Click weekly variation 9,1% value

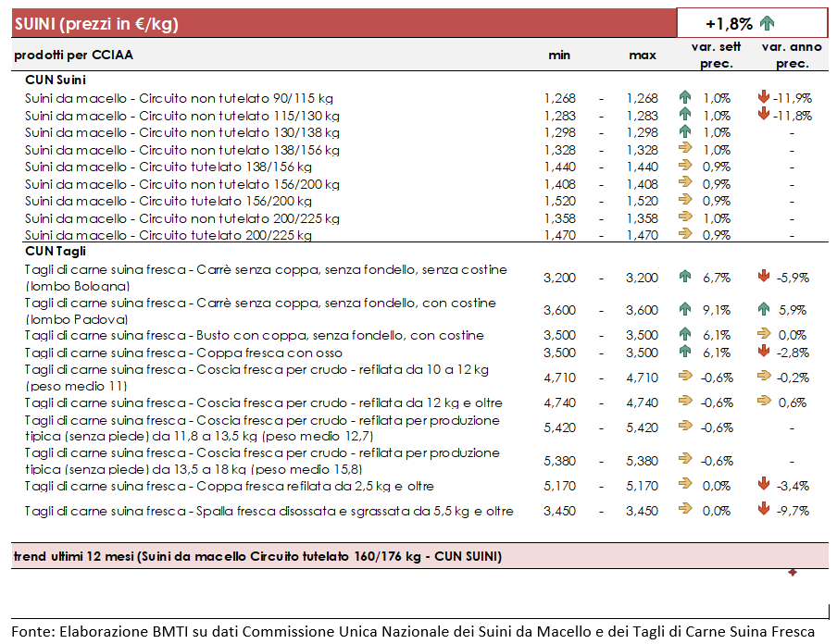pos(717,311)
